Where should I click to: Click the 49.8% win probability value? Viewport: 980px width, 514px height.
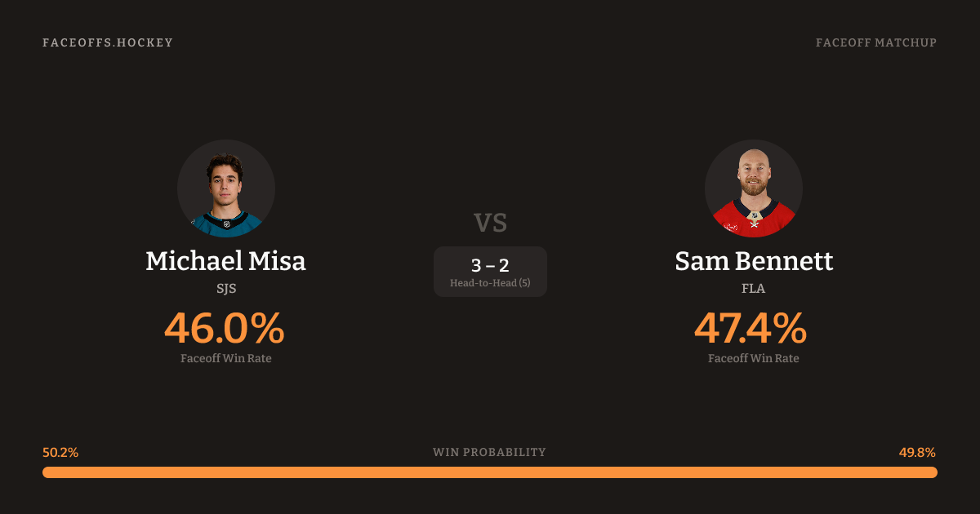(917, 452)
